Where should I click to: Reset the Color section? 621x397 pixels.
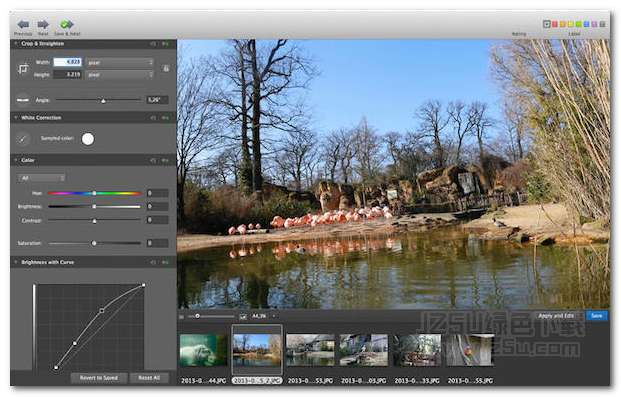[x=153, y=160]
